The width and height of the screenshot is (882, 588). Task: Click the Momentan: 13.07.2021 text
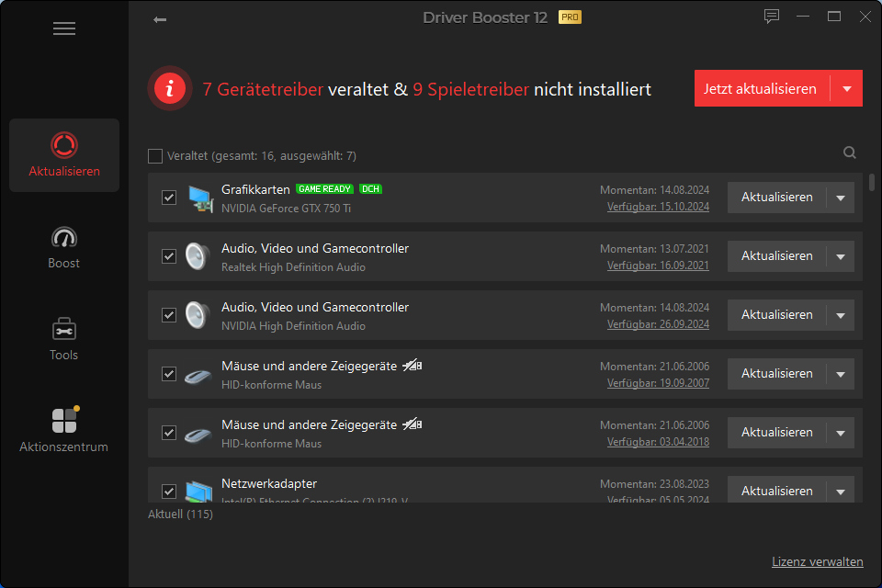tap(654, 249)
